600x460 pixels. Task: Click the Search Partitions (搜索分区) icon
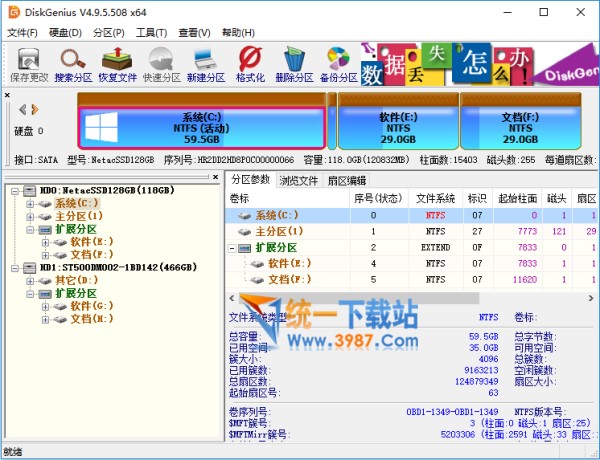coord(72,64)
